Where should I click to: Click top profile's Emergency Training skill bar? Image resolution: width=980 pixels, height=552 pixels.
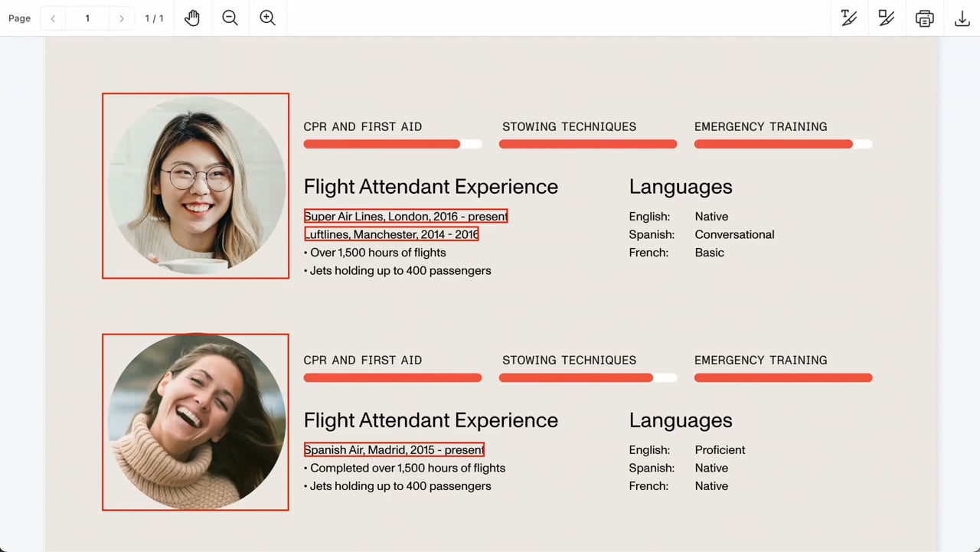click(782, 144)
